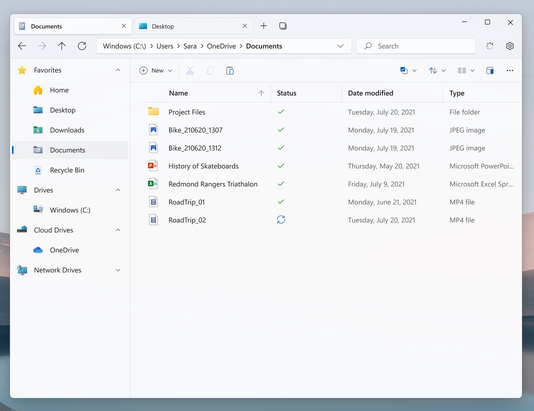
Task: Select the RoadTrip_01 video file
Action: pos(331,202)
